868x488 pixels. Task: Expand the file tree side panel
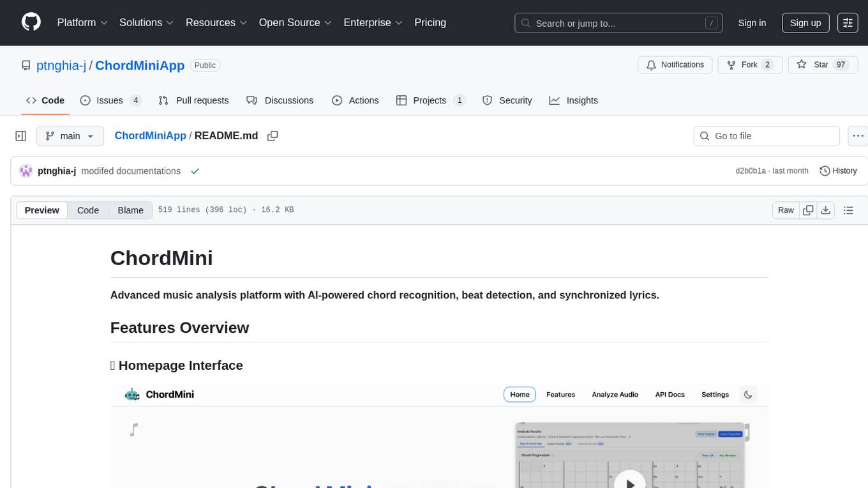20,136
